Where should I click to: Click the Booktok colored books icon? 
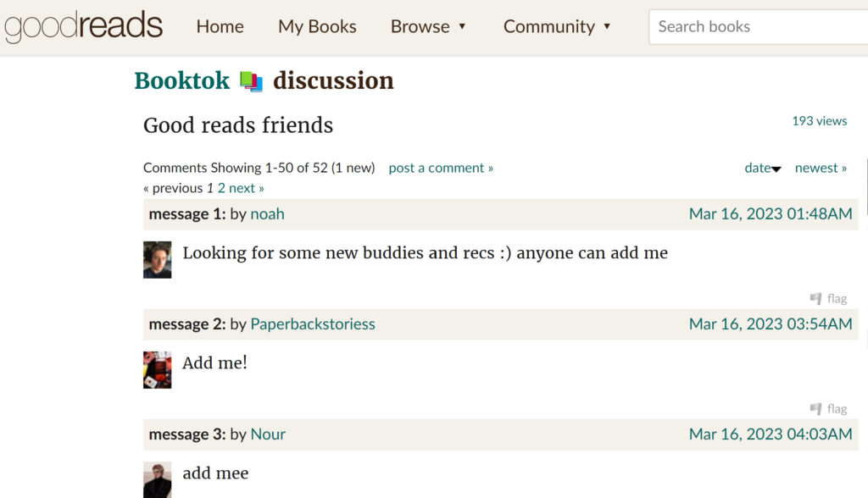pos(251,81)
